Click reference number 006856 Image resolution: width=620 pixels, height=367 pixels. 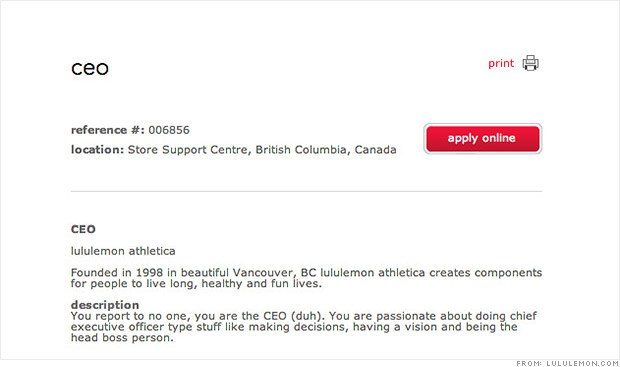(169, 130)
